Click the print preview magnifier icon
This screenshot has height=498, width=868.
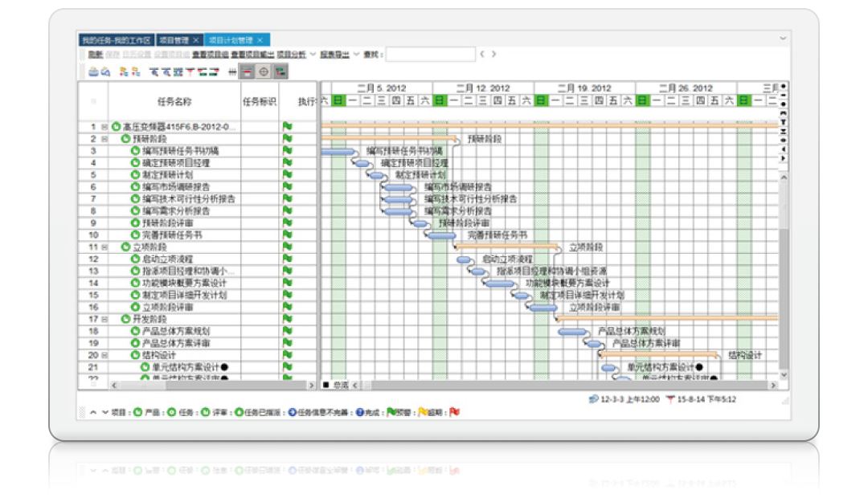click(105, 71)
